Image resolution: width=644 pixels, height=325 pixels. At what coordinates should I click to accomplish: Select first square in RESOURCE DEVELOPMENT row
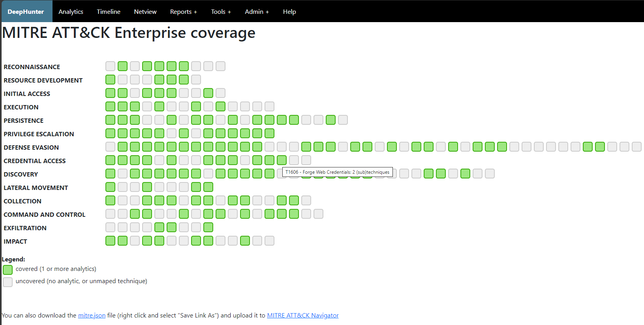pyautogui.click(x=111, y=79)
